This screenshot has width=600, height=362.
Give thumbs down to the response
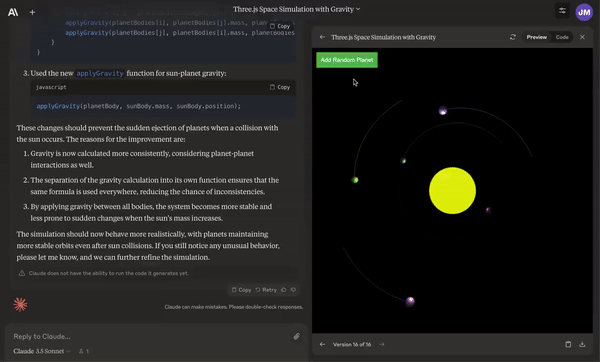(x=293, y=290)
